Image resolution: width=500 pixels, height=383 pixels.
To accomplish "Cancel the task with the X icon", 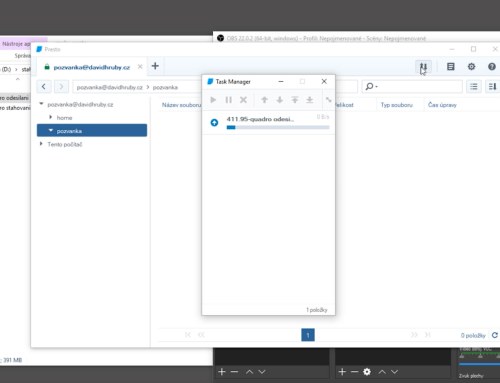I will pos(243,100).
